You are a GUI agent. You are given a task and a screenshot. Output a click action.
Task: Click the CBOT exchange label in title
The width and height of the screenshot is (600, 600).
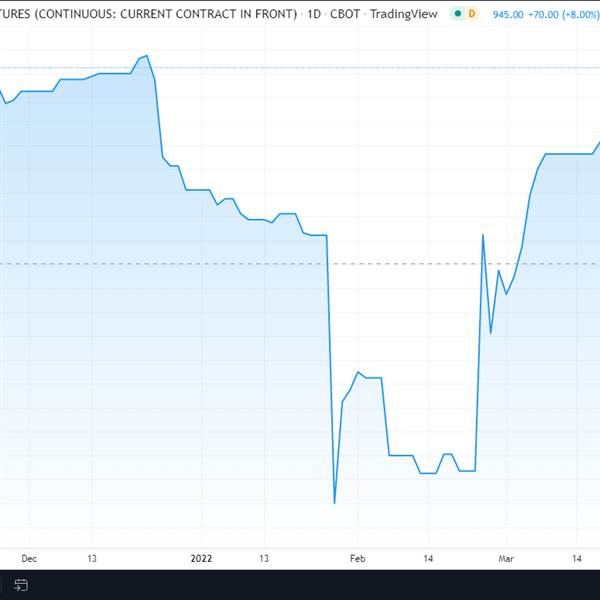(345, 14)
